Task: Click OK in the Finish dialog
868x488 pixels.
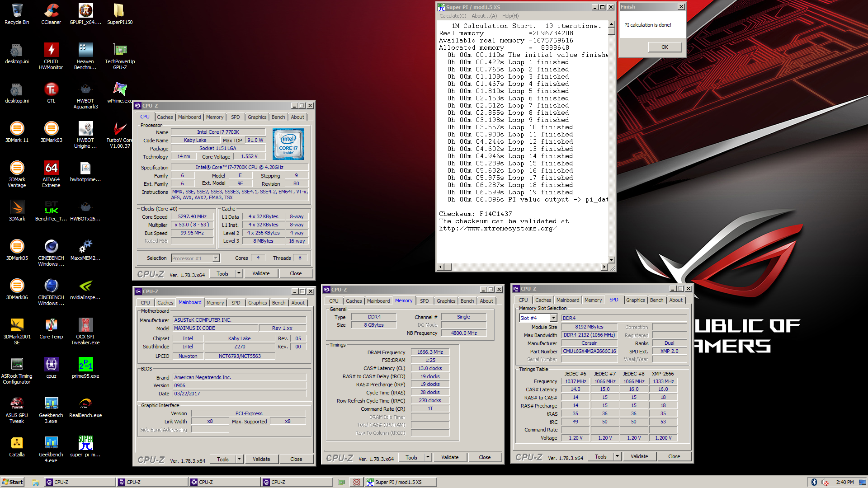Action: coord(665,47)
